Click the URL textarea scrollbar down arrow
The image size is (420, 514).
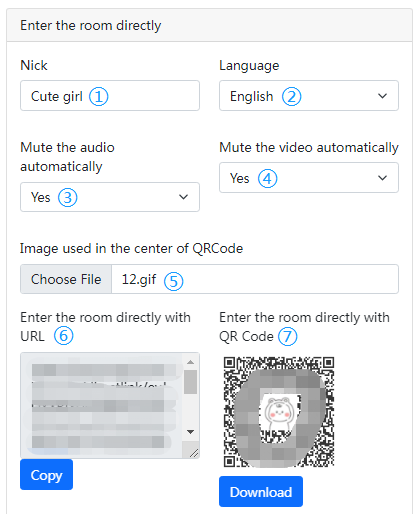190,432
